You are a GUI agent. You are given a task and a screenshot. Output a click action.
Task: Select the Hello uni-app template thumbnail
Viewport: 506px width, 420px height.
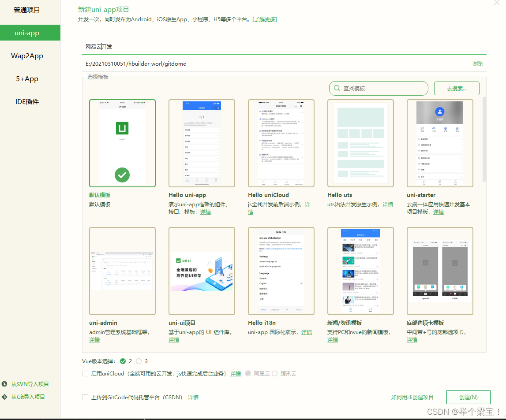[x=202, y=143]
